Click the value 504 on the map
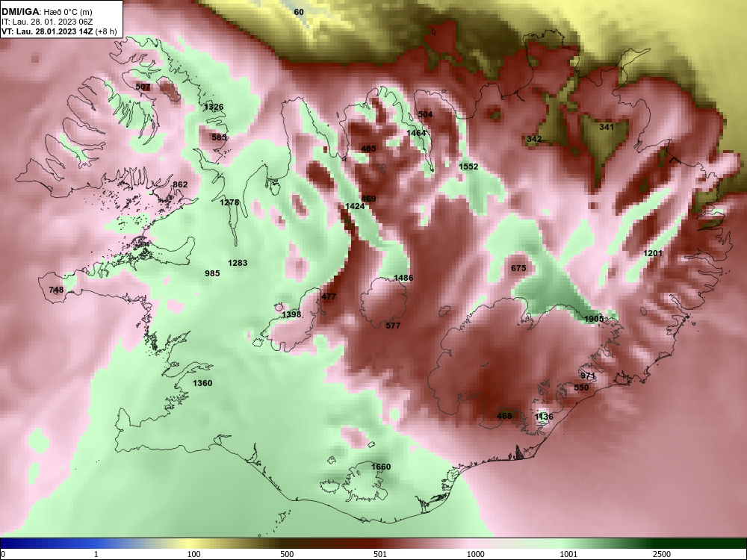This screenshot has height=560, width=747. point(426,114)
